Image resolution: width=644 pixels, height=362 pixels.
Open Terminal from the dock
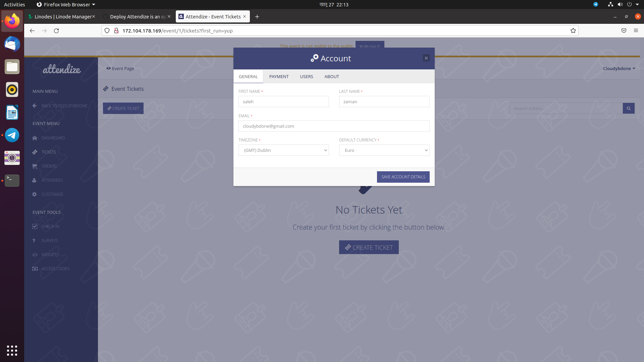[12, 181]
